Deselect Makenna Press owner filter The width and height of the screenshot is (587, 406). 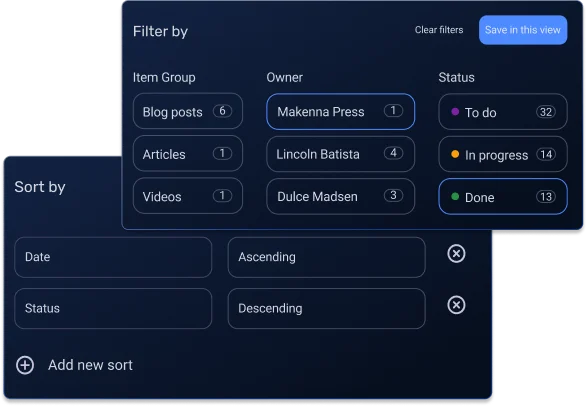(x=340, y=112)
